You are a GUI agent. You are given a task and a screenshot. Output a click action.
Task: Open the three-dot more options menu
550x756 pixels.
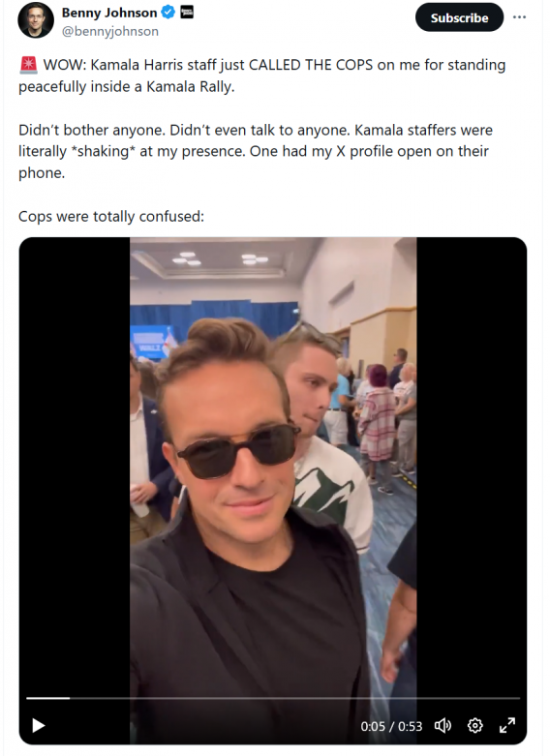coord(519,16)
